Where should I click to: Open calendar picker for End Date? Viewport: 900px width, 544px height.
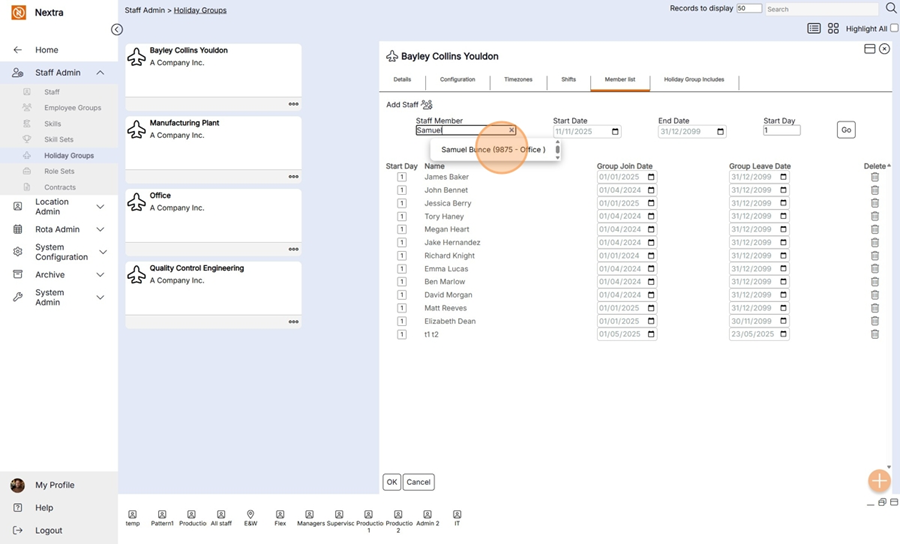click(x=720, y=131)
